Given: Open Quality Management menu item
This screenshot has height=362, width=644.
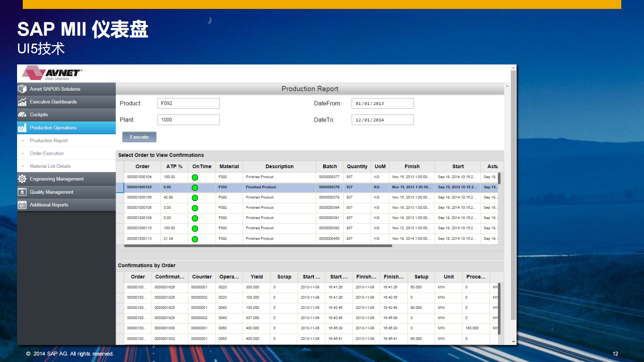Looking at the screenshot, I should tap(66, 192).
